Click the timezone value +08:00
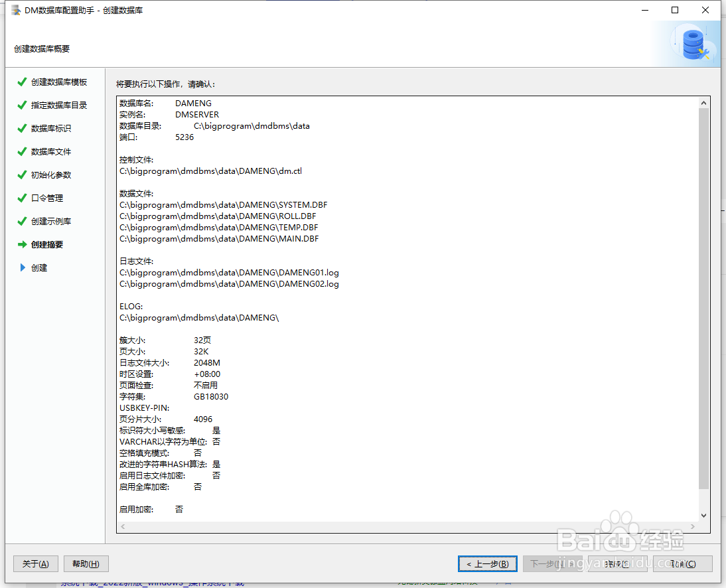This screenshot has width=726, height=588. [207, 374]
